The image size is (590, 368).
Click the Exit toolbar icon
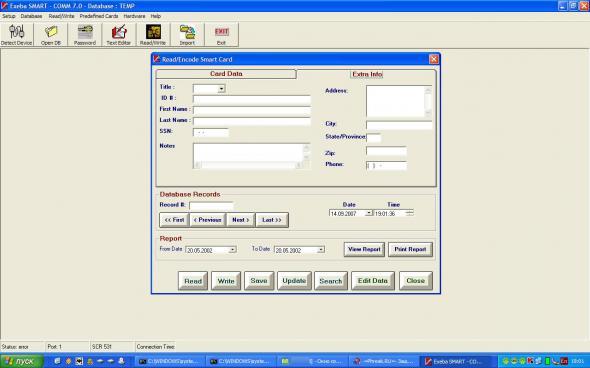pos(221,35)
